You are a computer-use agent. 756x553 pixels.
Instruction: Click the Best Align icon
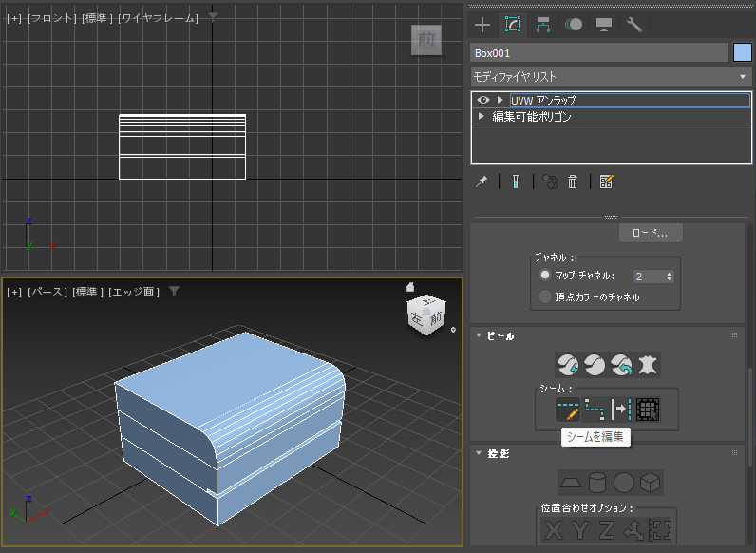point(633,530)
